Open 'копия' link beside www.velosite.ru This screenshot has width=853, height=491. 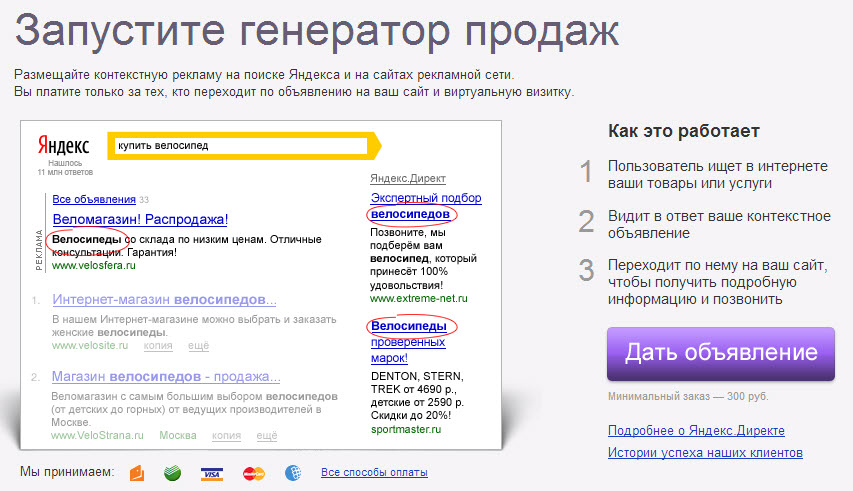tap(158, 346)
